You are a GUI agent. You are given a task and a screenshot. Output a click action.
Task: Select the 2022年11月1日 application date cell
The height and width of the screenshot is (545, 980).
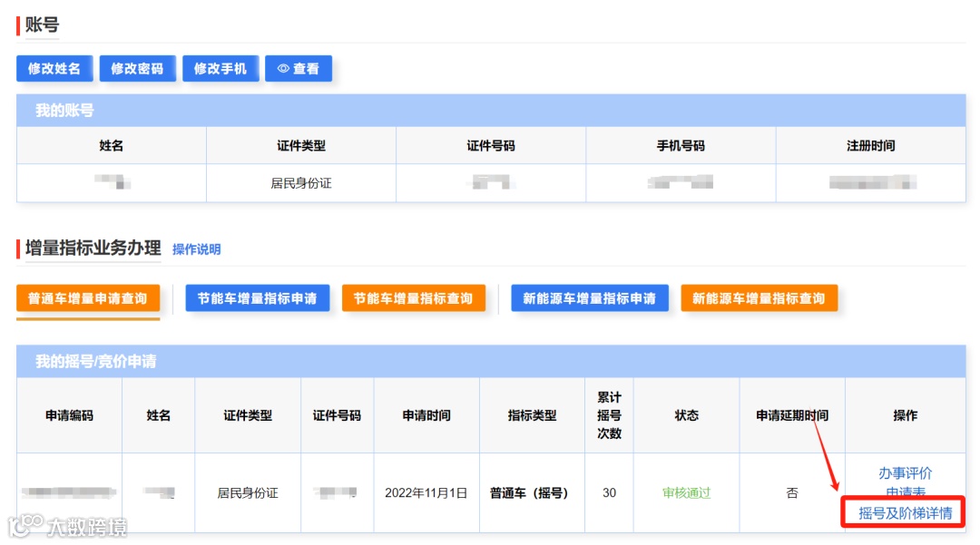click(x=426, y=493)
